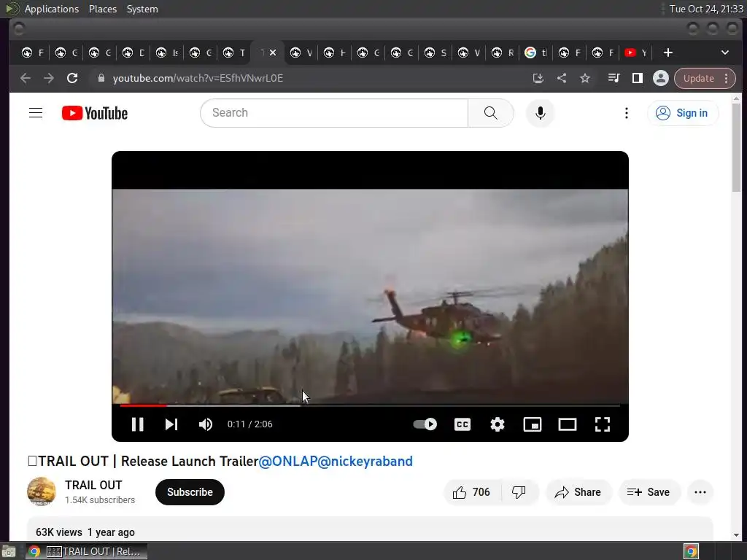Image resolution: width=747 pixels, height=560 pixels.
Task: Sign in to YouTube
Action: [683, 113]
